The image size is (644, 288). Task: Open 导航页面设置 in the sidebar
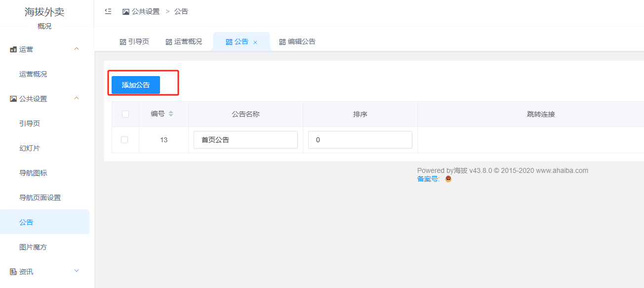pos(44,198)
